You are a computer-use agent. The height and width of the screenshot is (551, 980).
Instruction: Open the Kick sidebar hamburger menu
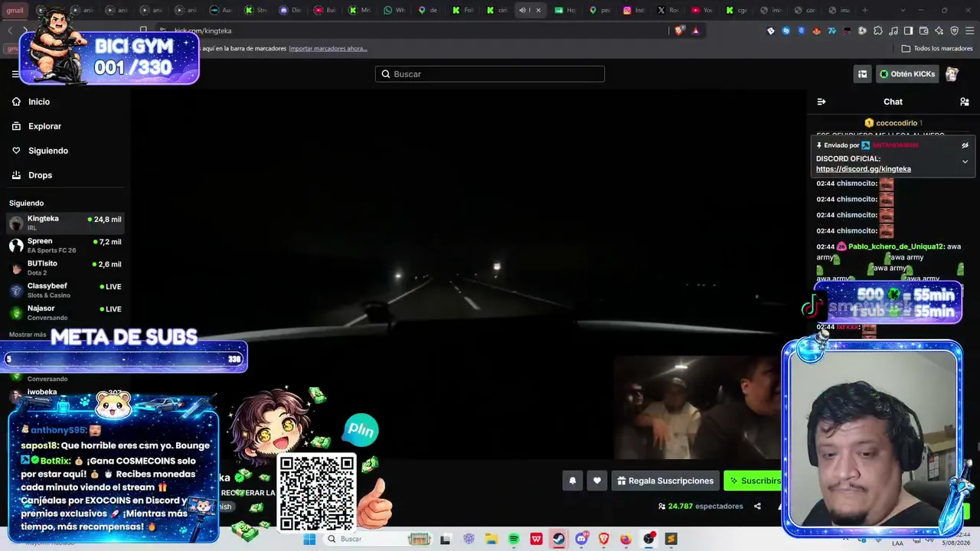coord(15,74)
